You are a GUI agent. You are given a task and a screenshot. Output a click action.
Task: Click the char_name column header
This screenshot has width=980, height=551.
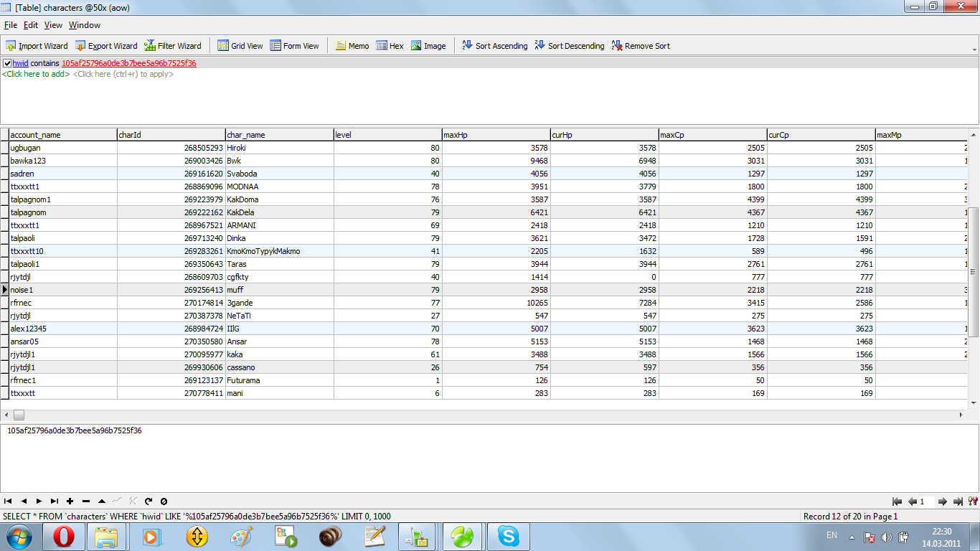coord(279,135)
